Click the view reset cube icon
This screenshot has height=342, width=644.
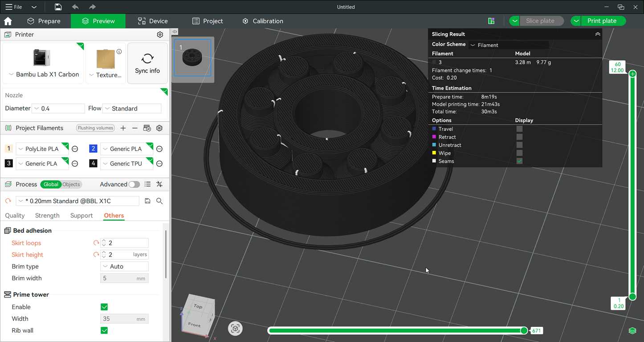pyautogui.click(x=236, y=329)
